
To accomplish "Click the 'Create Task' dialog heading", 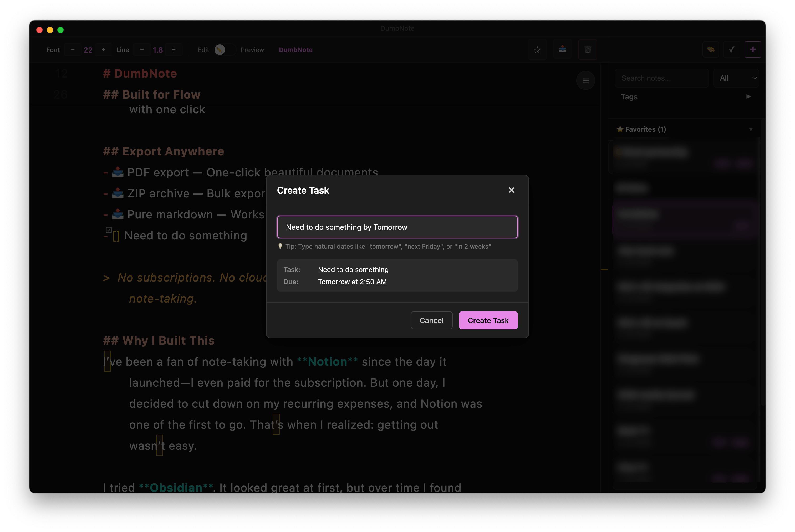I will point(303,190).
